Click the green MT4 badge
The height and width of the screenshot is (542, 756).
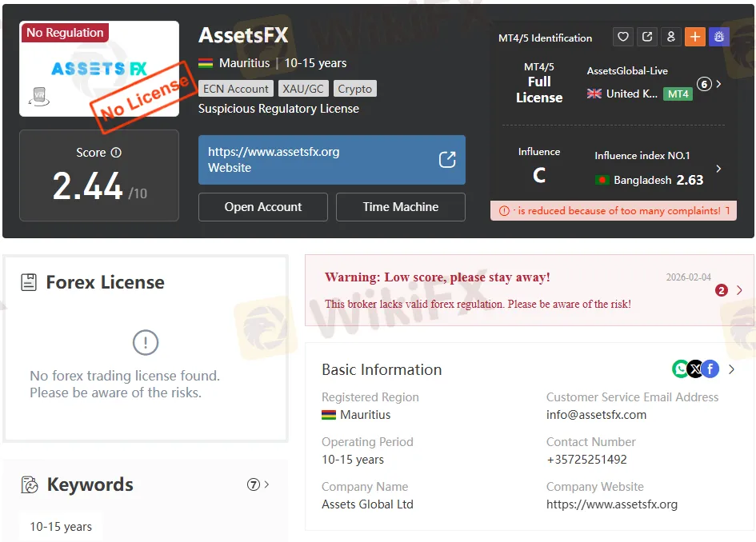pyautogui.click(x=678, y=94)
